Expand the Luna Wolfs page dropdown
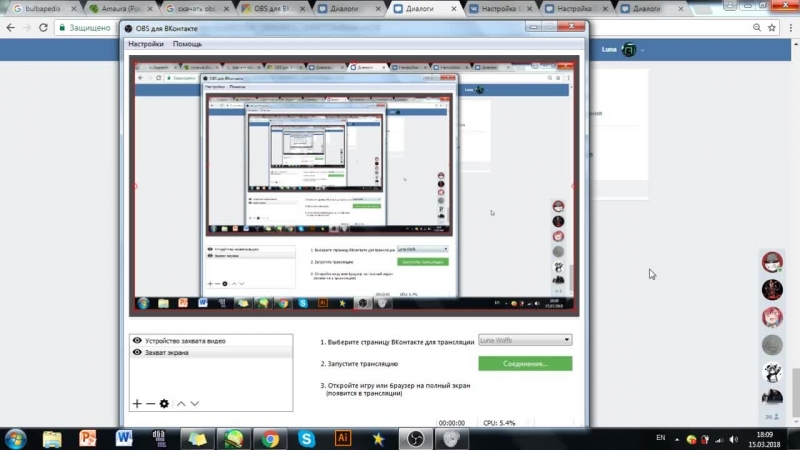The image size is (800, 450). tap(525, 340)
